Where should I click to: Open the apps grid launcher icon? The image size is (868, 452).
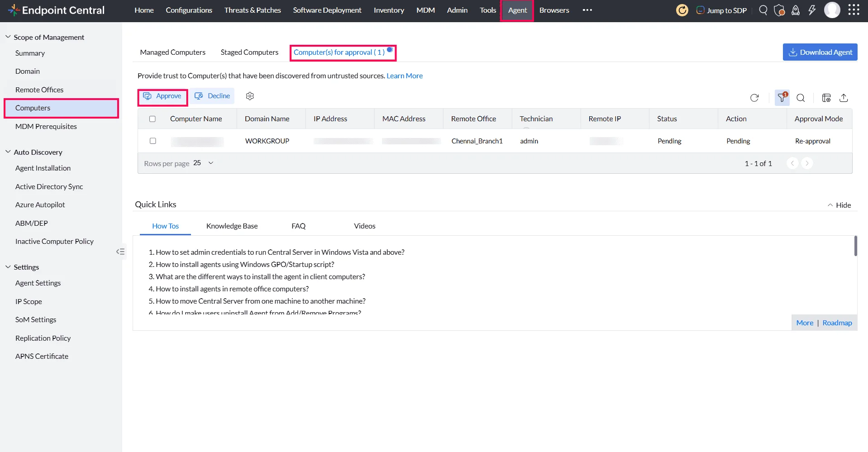click(854, 10)
